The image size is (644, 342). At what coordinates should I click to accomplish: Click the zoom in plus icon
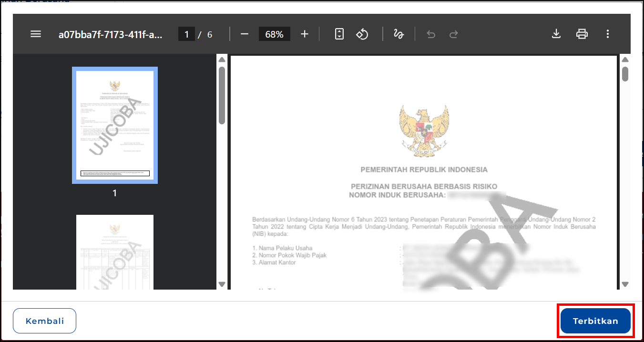pos(305,34)
